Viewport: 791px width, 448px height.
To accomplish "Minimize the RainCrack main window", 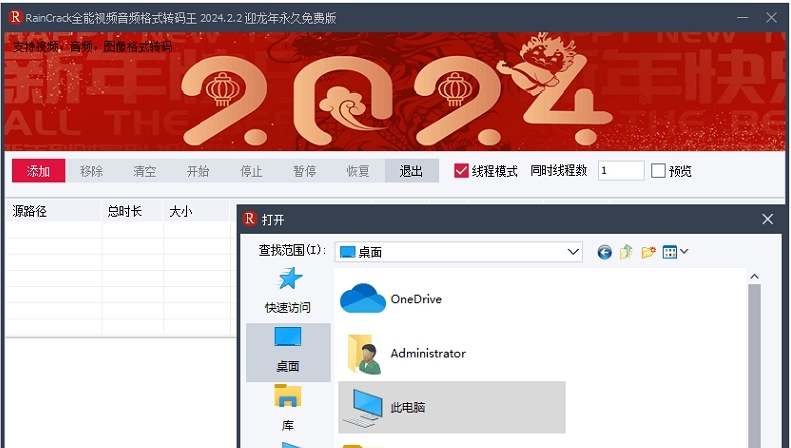I will [742, 18].
